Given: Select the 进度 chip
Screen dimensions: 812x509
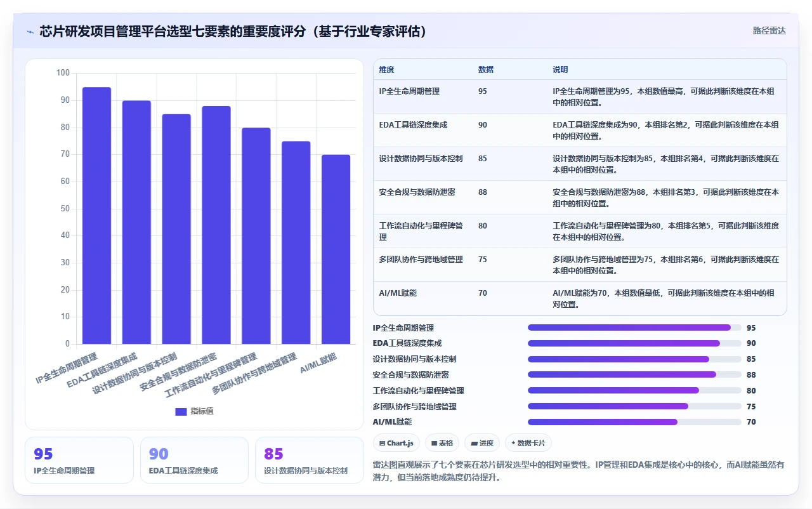Looking at the screenshot, I should tap(482, 443).
